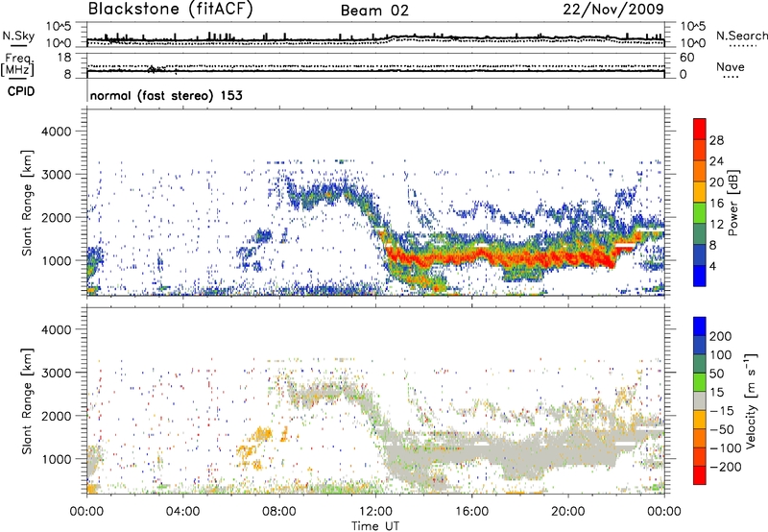Click '1000' on the velocity panel axis
The height and width of the screenshot is (532, 768).
tap(56, 459)
